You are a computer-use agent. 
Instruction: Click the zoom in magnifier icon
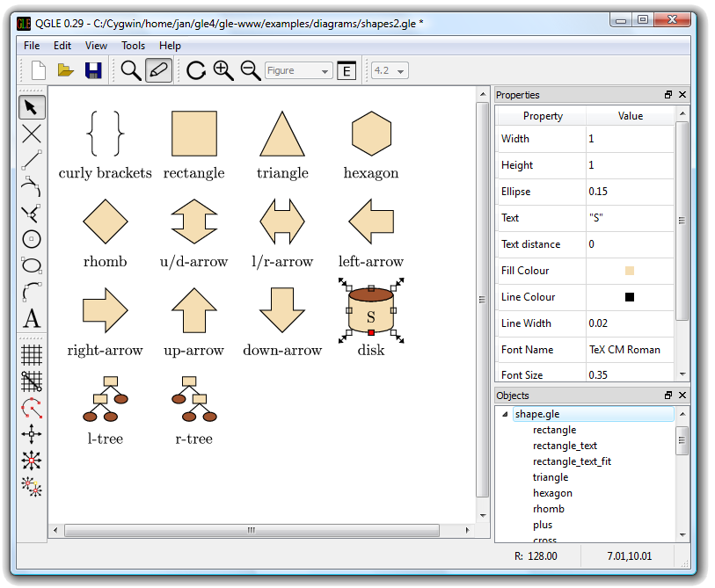(223, 70)
